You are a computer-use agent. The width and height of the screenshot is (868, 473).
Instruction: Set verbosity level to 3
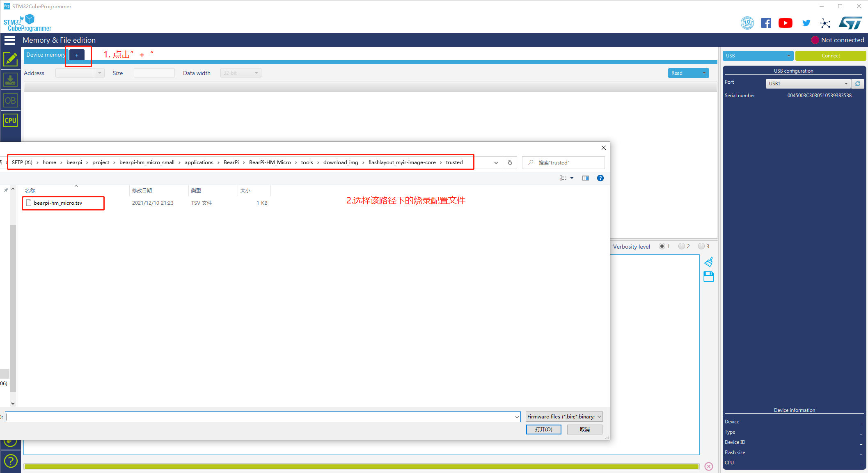click(x=701, y=246)
